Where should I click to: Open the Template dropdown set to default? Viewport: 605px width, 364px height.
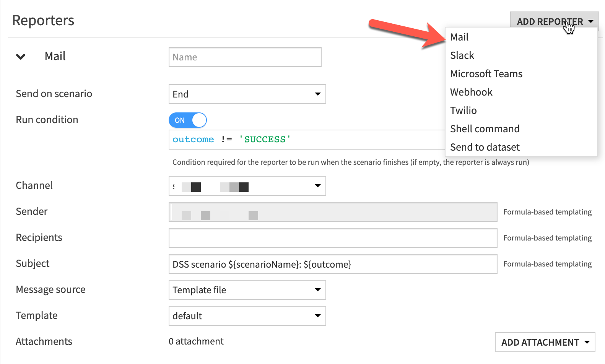247,316
